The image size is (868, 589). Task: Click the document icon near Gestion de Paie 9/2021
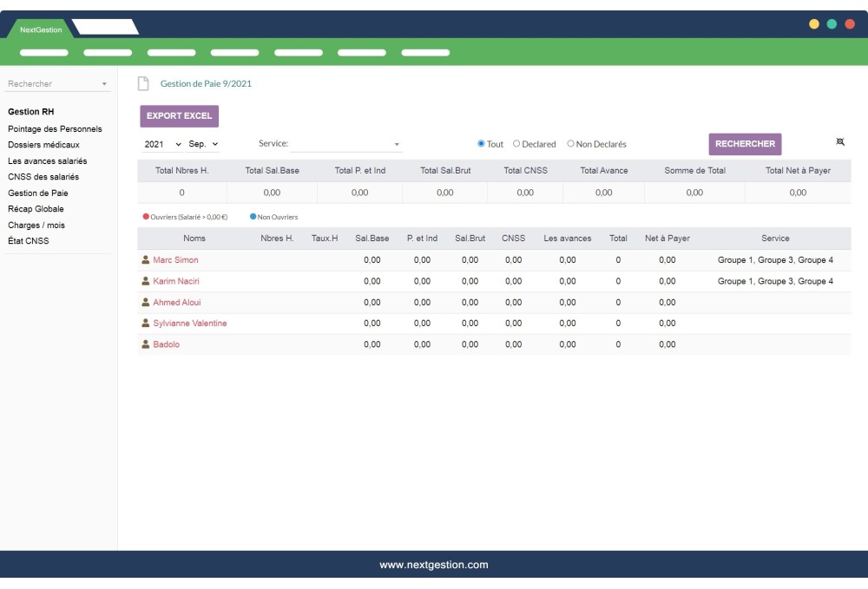[x=144, y=82]
